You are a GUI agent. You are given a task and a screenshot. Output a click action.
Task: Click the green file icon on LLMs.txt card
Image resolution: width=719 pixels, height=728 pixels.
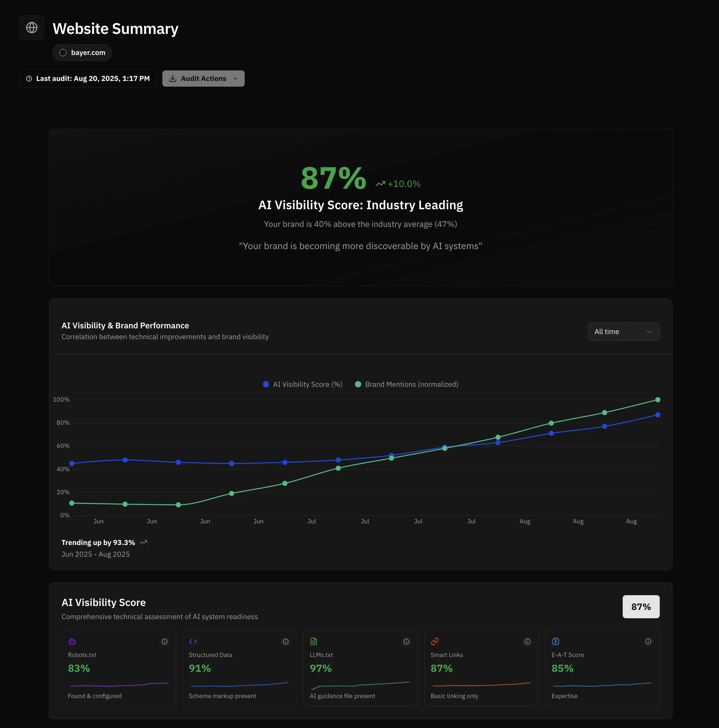tap(314, 641)
